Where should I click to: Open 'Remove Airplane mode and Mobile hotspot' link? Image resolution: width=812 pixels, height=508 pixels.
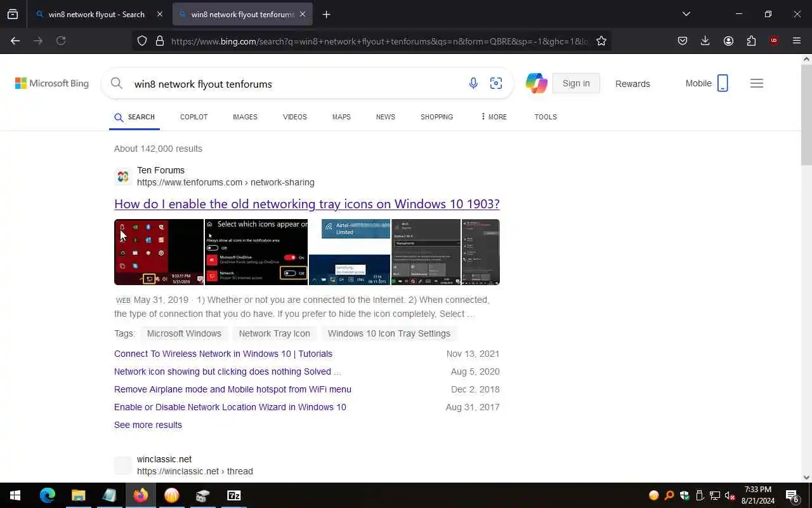[233, 389]
